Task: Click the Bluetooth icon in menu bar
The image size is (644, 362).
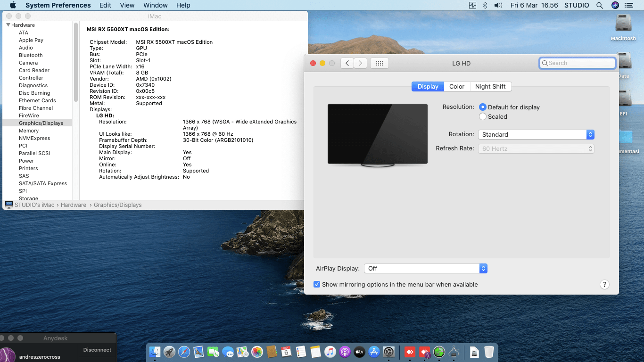Action: click(485, 5)
